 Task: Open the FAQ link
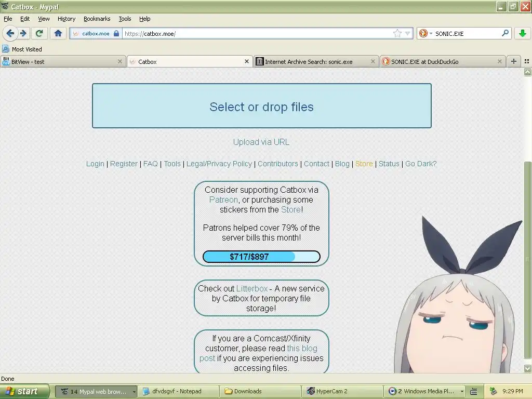(151, 164)
